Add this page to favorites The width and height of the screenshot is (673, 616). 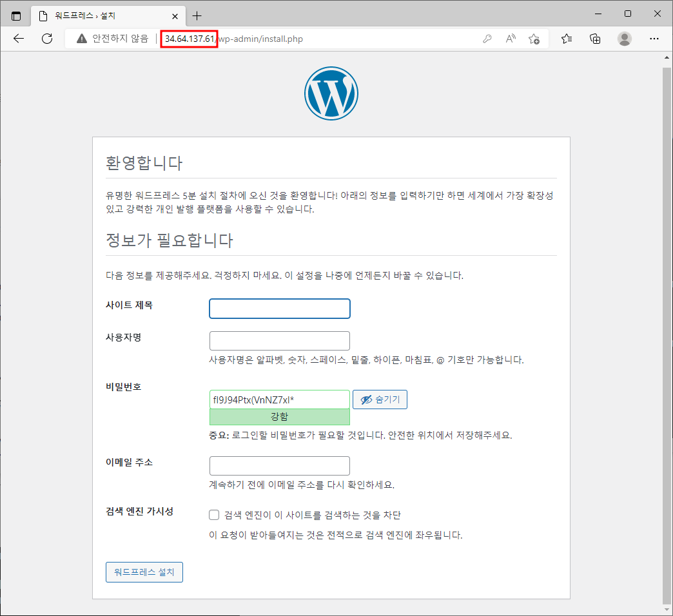[534, 39]
